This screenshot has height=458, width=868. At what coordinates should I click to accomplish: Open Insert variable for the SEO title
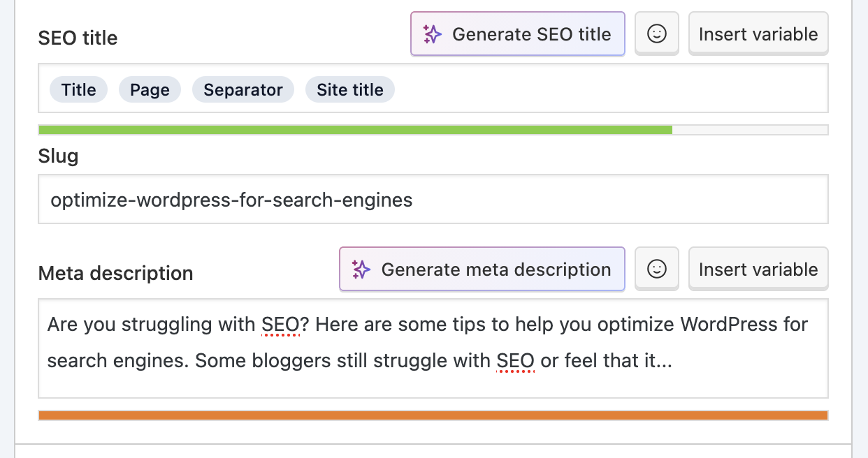point(758,34)
